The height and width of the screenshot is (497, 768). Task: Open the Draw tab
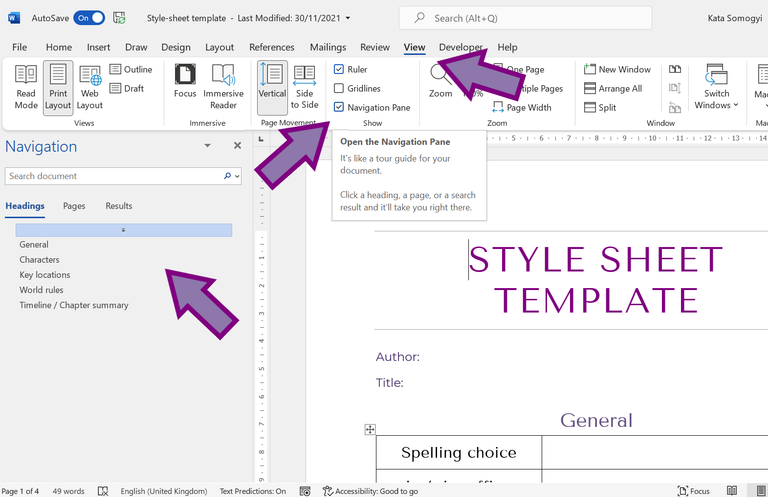pyautogui.click(x=136, y=47)
